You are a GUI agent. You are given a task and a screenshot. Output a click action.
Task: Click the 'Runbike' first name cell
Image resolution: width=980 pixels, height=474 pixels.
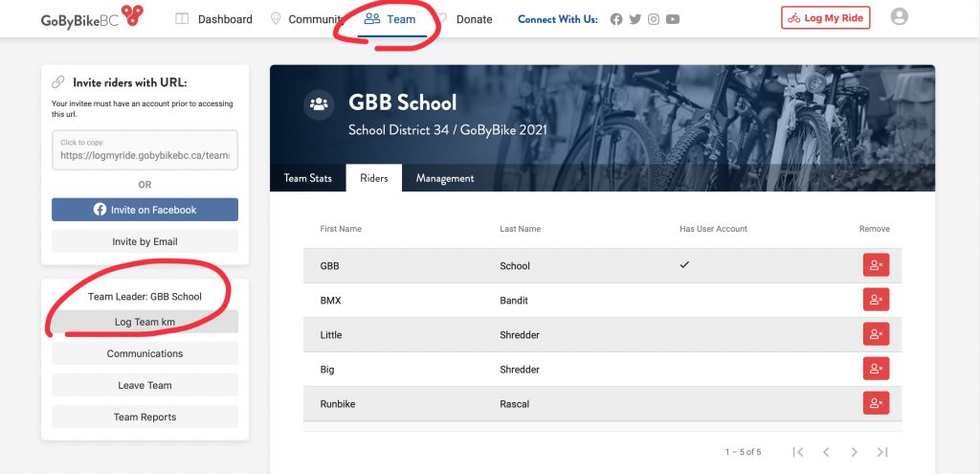coord(338,404)
